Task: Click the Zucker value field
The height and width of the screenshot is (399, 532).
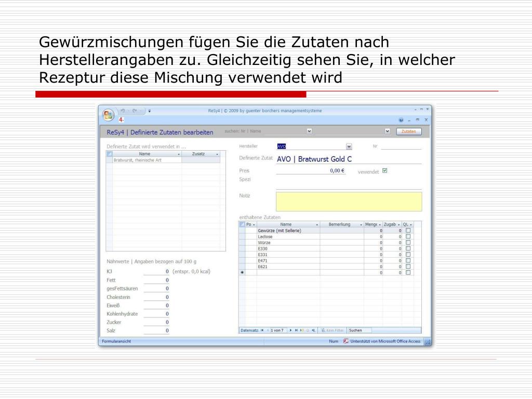Action: point(156,322)
